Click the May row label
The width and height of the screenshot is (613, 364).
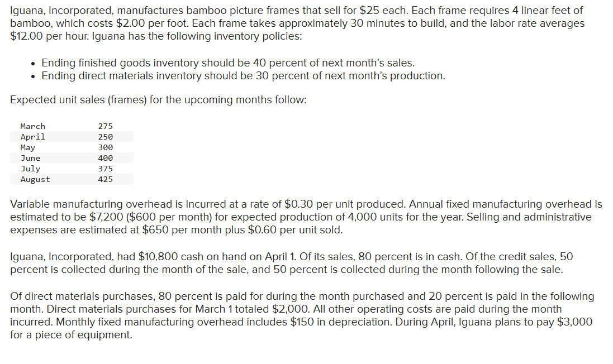tap(28, 147)
